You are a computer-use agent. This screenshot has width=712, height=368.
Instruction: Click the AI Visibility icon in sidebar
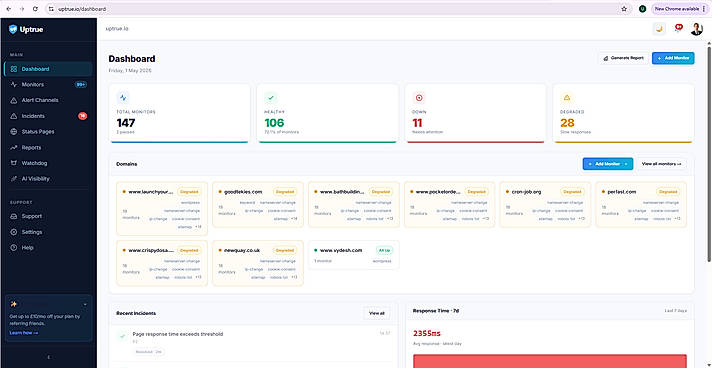click(14, 179)
